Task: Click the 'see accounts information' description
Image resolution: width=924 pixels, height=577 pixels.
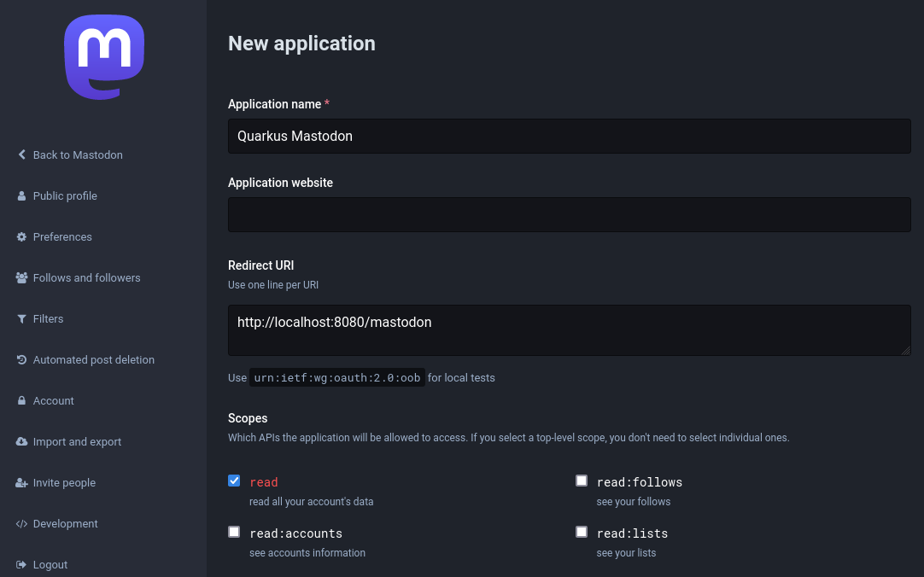Action: 307,553
